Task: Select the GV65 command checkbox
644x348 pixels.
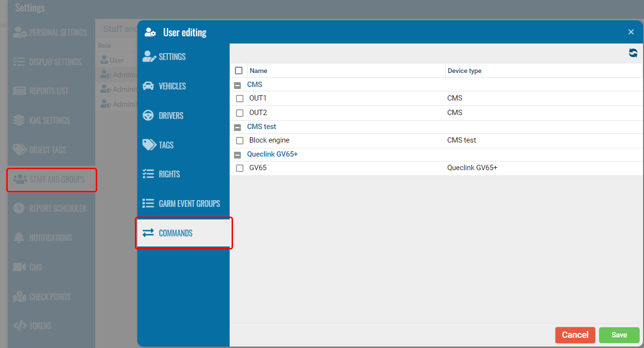Action: [x=240, y=168]
